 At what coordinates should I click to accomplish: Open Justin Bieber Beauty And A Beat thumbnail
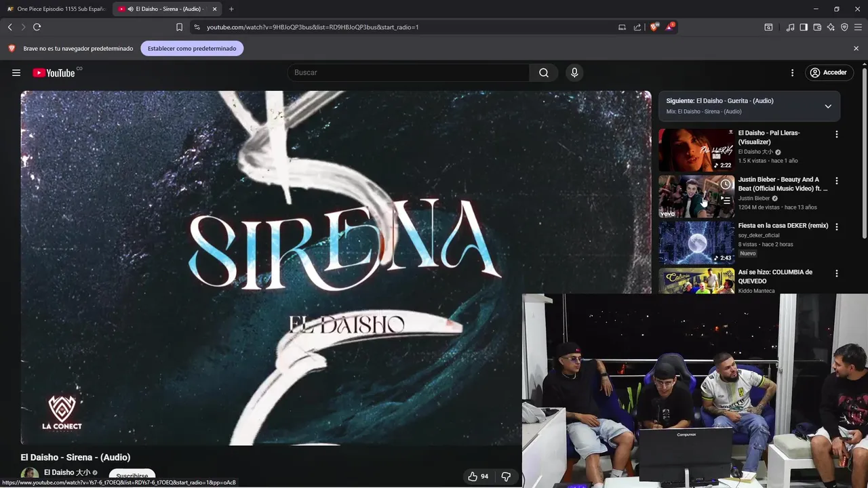point(696,197)
